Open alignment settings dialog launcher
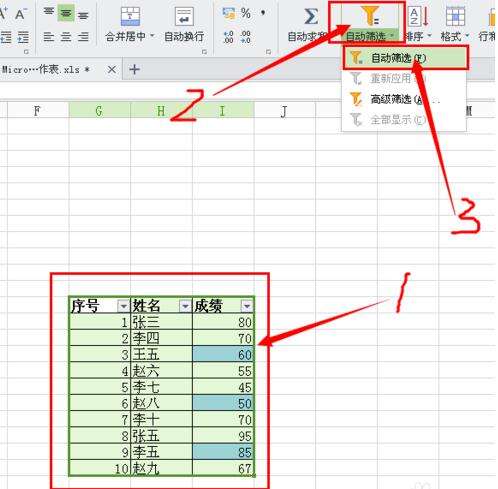 pyautogui.click(x=205, y=52)
